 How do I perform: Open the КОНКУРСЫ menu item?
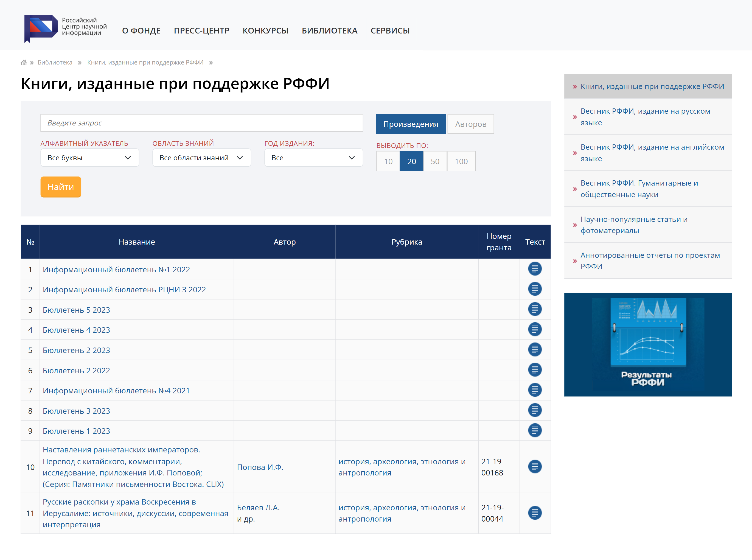pyautogui.click(x=265, y=30)
